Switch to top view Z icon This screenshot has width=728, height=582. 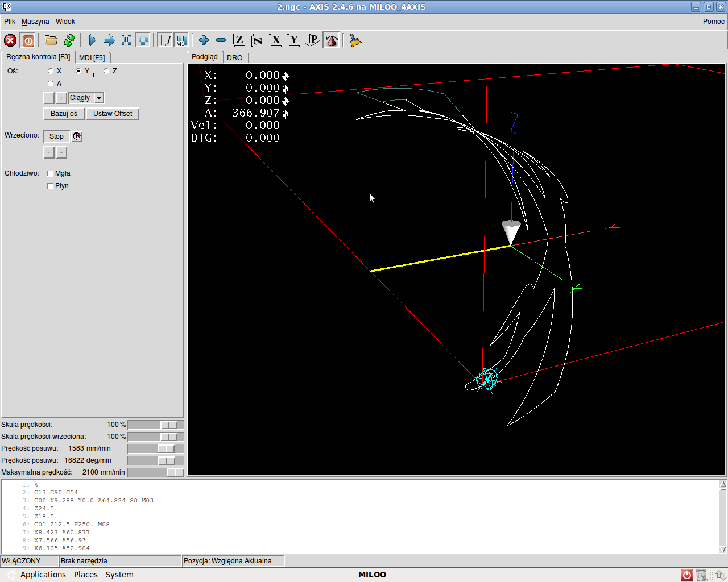click(x=239, y=40)
